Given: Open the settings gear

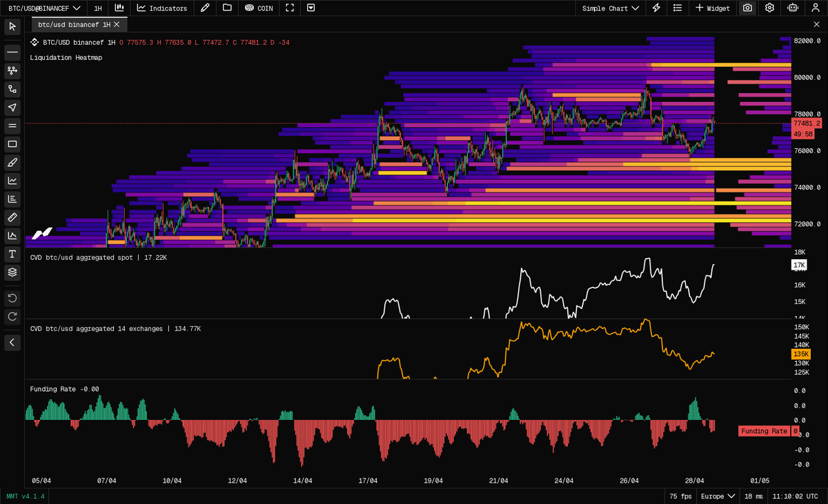Looking at the screenshot, I should point(770,8).
